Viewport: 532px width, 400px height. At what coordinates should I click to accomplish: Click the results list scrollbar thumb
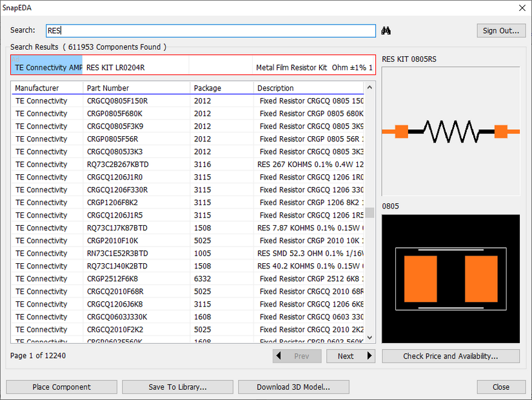369,212
